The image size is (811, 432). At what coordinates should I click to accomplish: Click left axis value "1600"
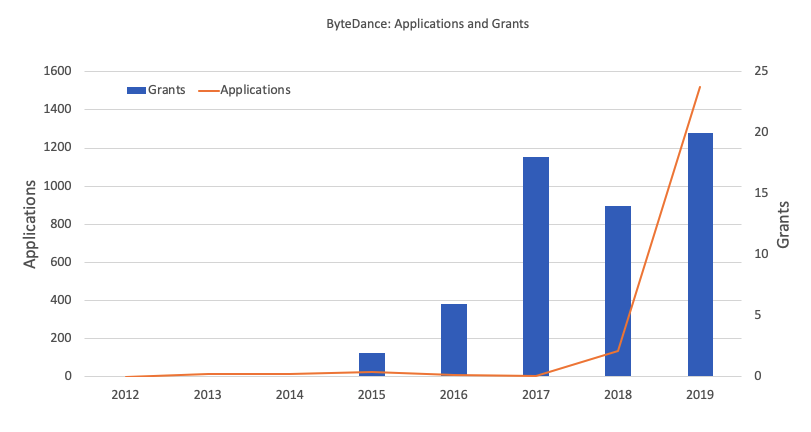click(57, 71)
